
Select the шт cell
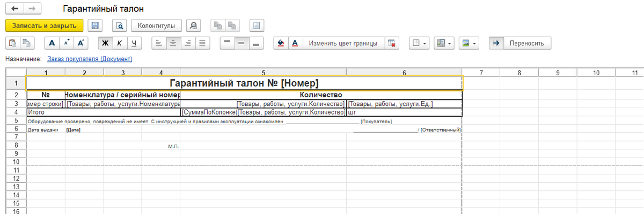(x=404, y=113)
